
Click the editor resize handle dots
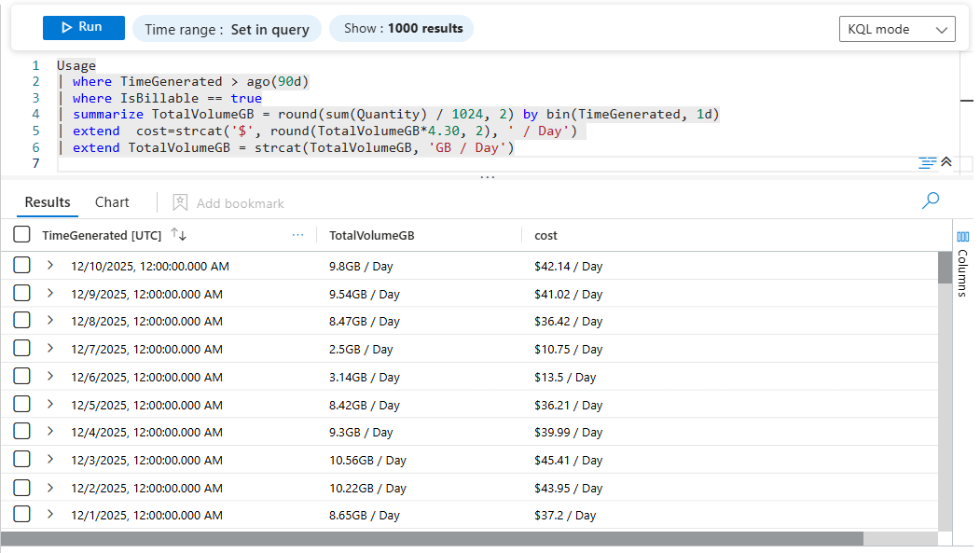[487, 176]
